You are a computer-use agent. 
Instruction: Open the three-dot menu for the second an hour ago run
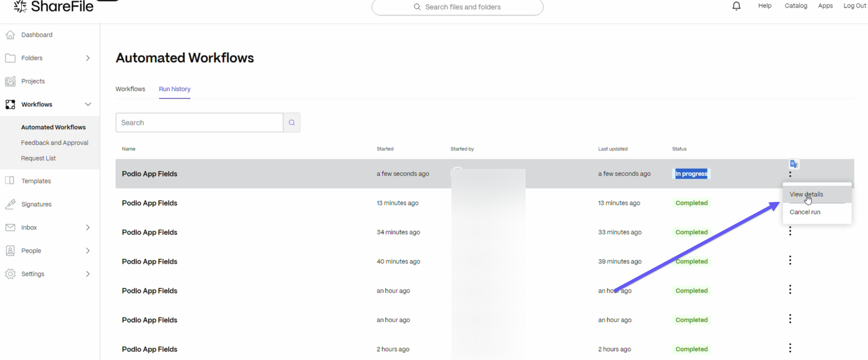790,319
